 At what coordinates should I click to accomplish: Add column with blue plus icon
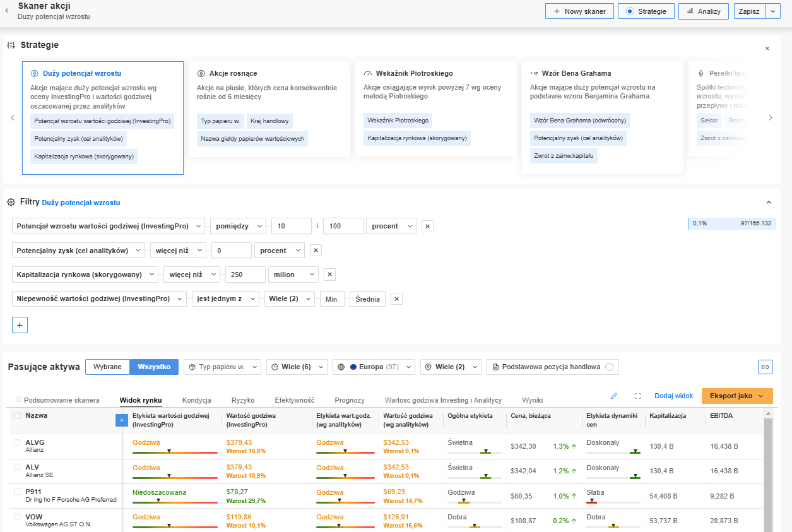(122, 420)
